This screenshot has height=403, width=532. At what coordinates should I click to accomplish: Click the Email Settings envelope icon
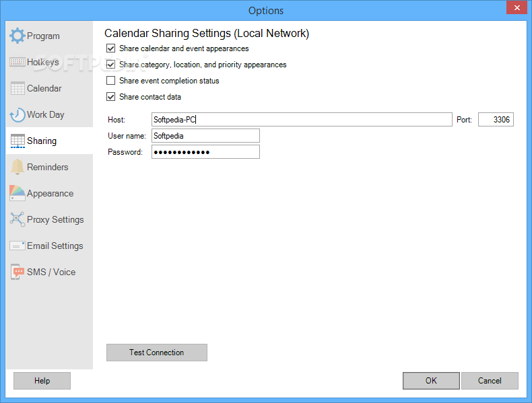18,246
